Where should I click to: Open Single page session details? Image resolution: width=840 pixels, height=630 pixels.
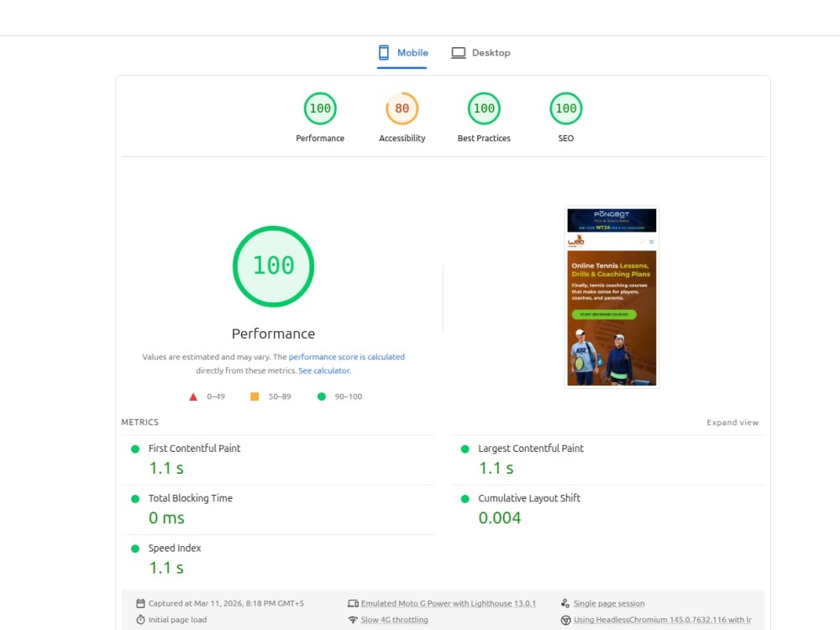pyautogui.click(x=609, y=603)
